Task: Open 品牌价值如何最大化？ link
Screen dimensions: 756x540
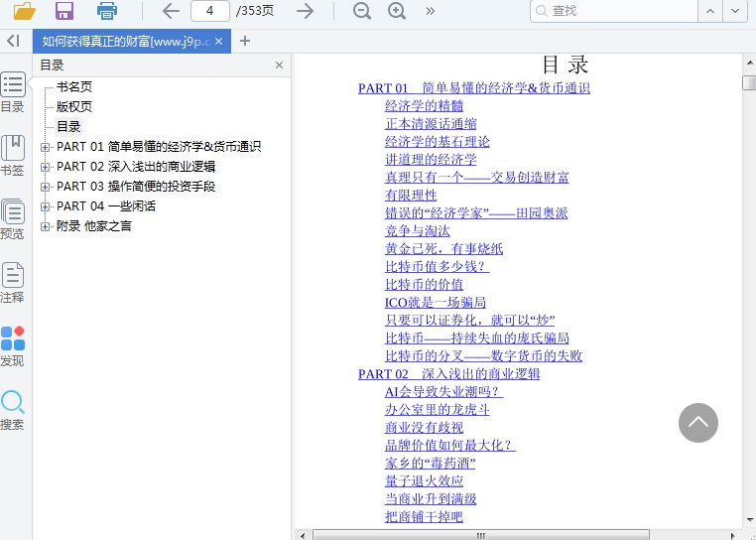Action: pos(450,446)
